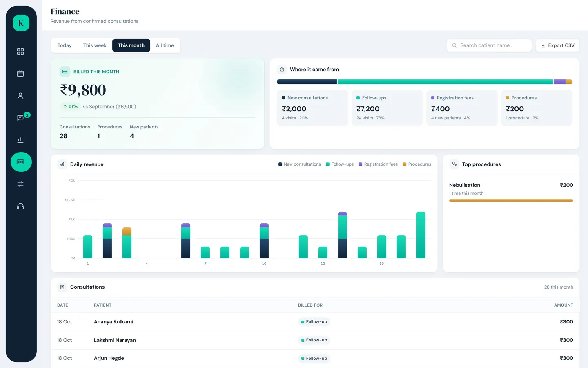Click the Nebulisation procedure name
This screenshot has height=368, width=588.
(465, 185)
